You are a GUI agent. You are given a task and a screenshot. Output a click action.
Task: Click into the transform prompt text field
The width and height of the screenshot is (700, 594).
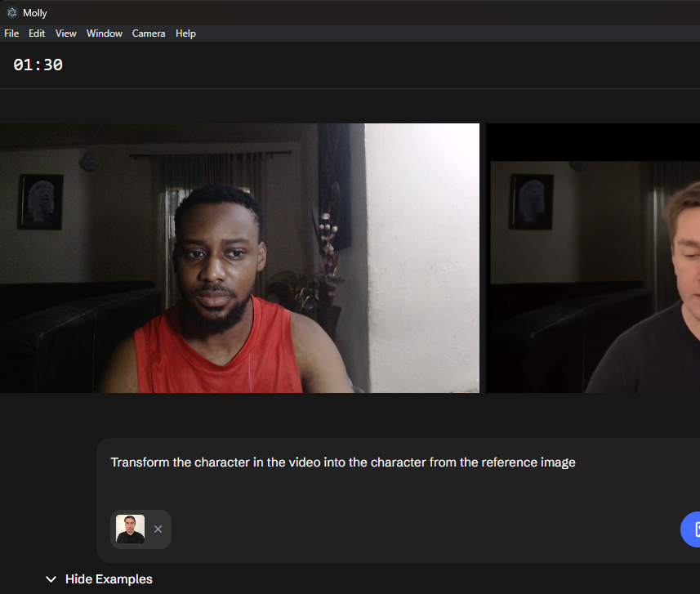[343, 462]
